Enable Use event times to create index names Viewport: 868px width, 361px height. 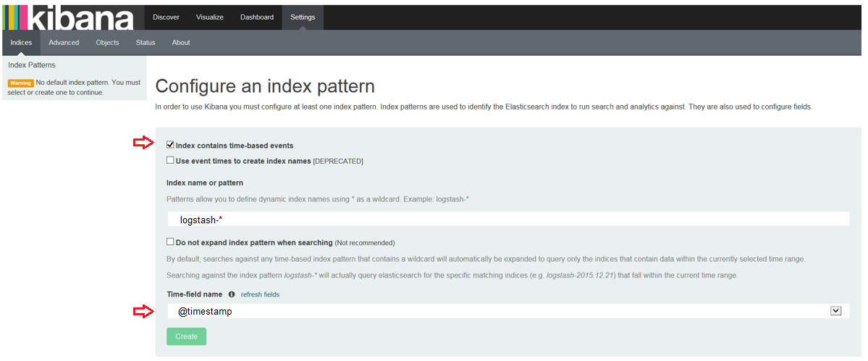coord(171,161)
